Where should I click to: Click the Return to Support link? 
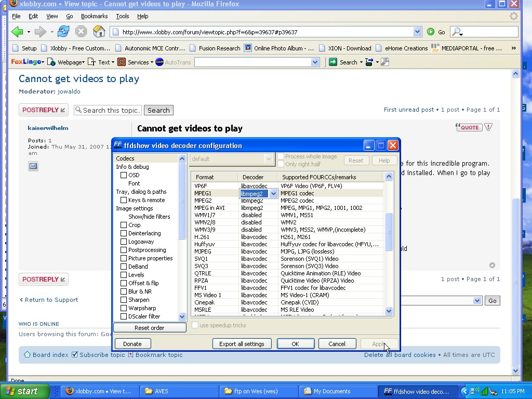(51, 300)
